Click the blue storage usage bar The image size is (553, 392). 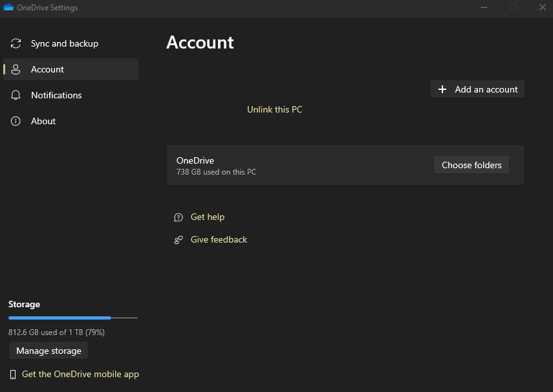click(x=60, y=318)
